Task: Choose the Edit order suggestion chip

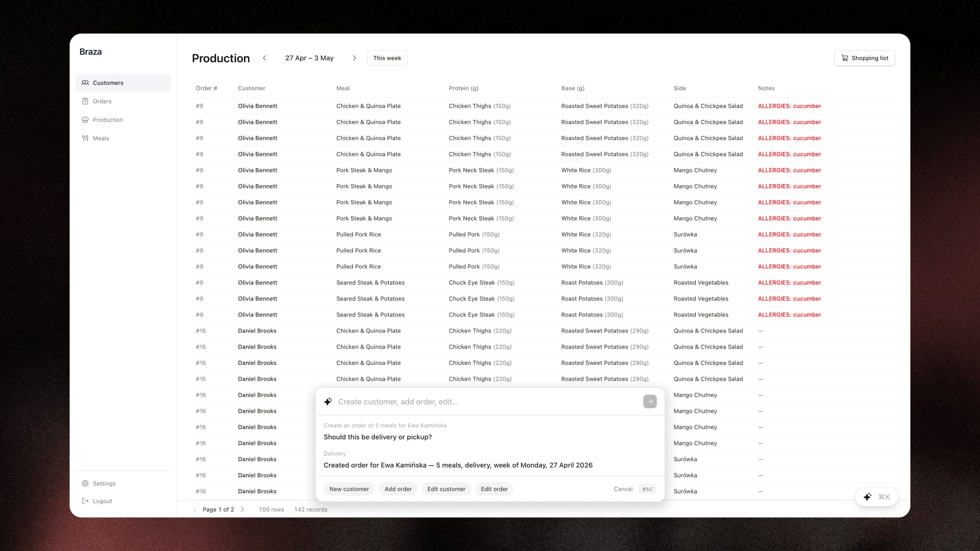Action: (494, 489)
